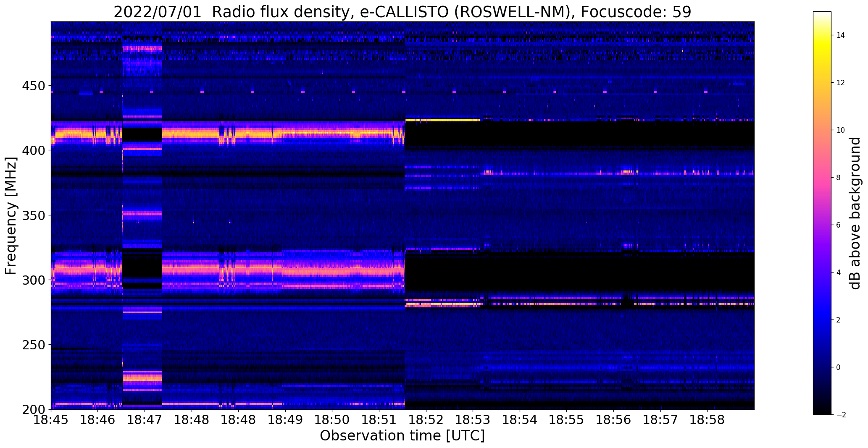Select the 18:56 time tick label
The image size is (868, 448).
coord(613,419)
